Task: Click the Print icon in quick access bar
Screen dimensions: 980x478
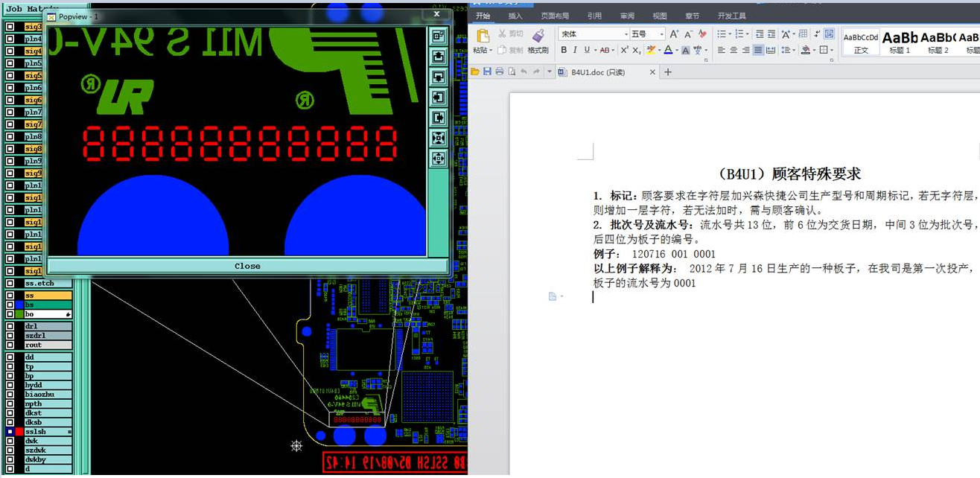Action: click(x=499, y=71)
